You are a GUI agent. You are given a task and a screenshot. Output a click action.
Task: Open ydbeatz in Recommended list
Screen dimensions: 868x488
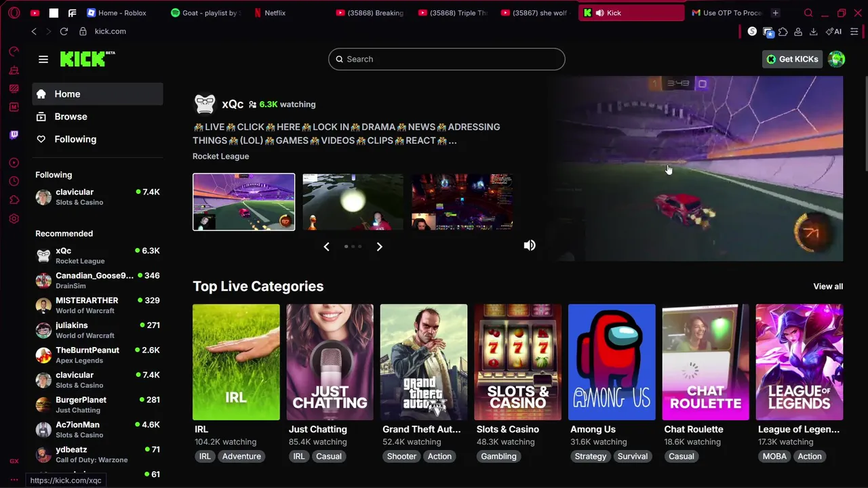98,454
